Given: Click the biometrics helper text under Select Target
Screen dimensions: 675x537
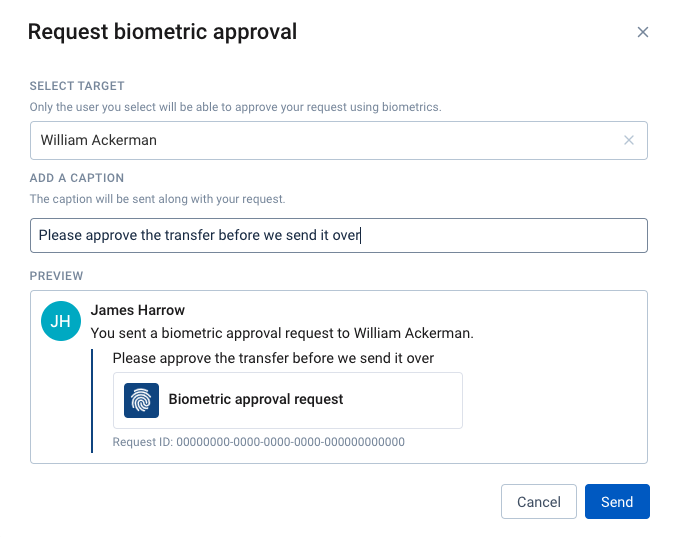Looking at the screenshot, I should pyautogui.click(x=235, y=107).
